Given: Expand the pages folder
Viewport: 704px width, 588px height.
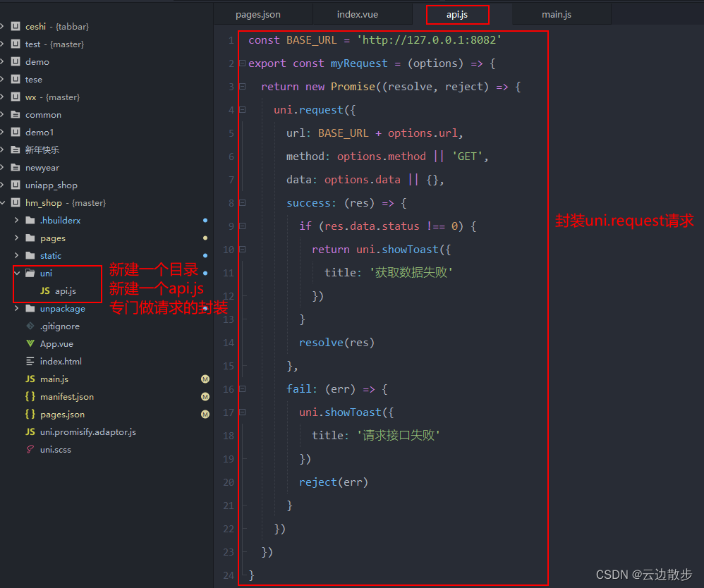Looking at the screenshot, I should 17,238.
